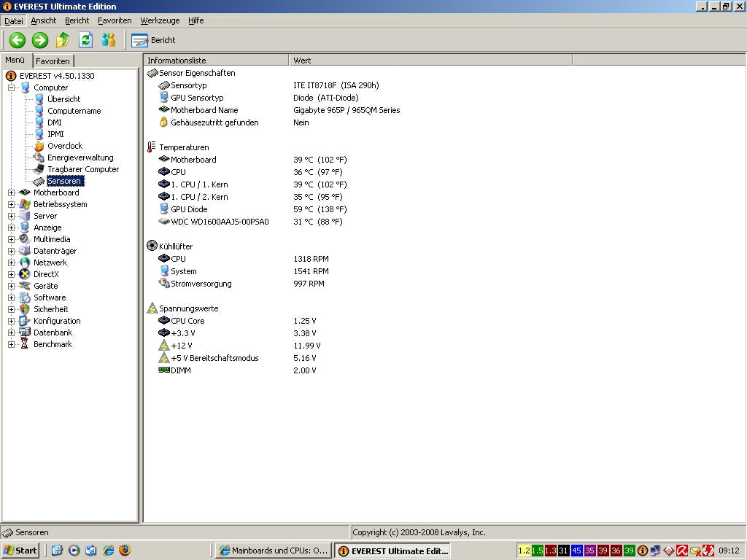Open the Windows Start button
747x560 pixels.
click(20, 551)
